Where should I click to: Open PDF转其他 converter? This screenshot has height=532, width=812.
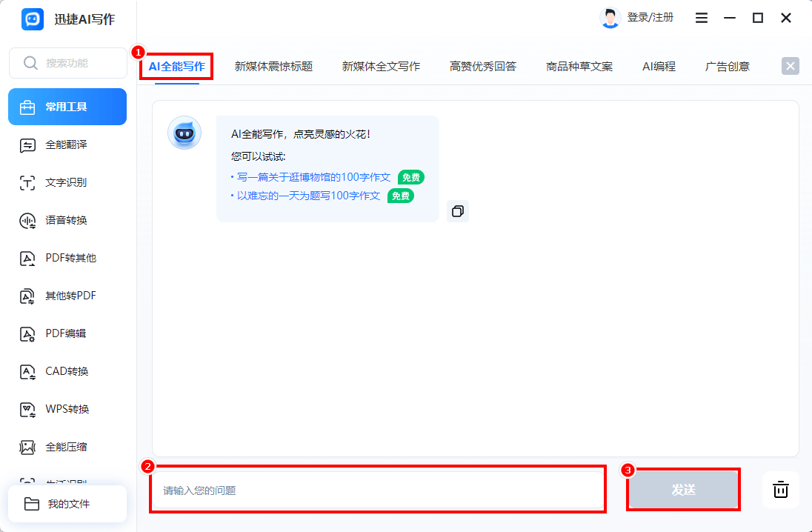tap(67, 258)
